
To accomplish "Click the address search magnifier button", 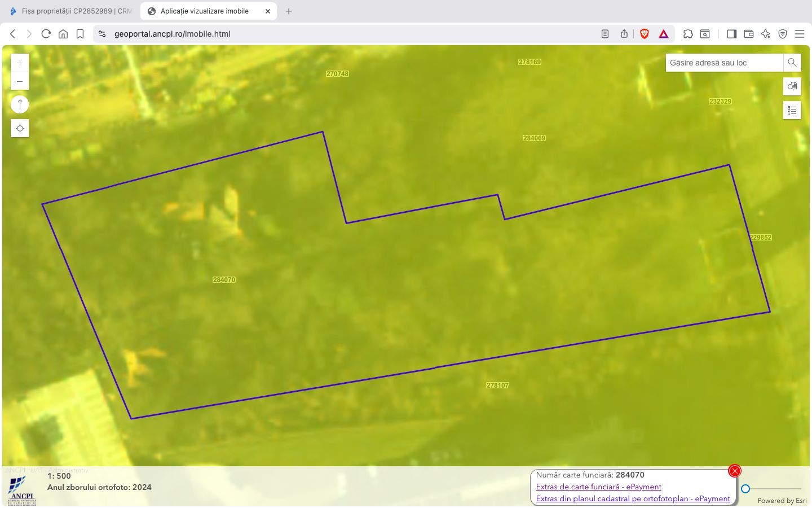I will coord(792,63).
